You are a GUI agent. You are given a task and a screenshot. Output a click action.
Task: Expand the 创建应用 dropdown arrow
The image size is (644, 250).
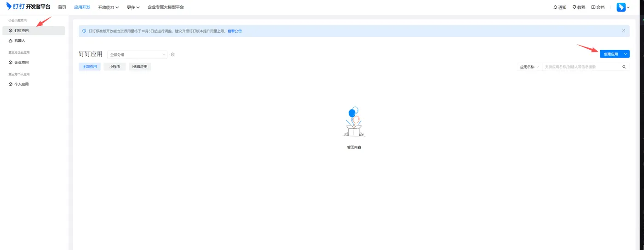click(626, 54)
